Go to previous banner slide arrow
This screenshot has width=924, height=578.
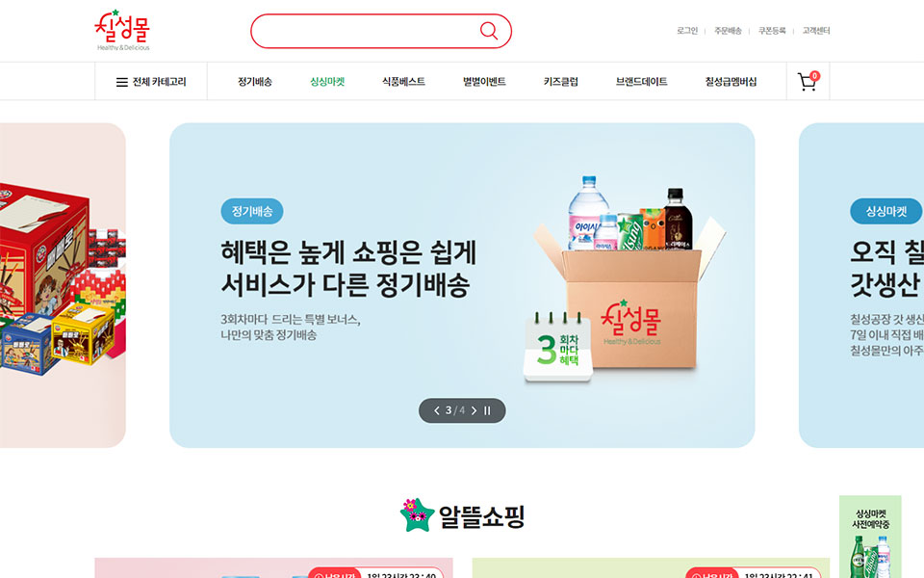[437, 410]
